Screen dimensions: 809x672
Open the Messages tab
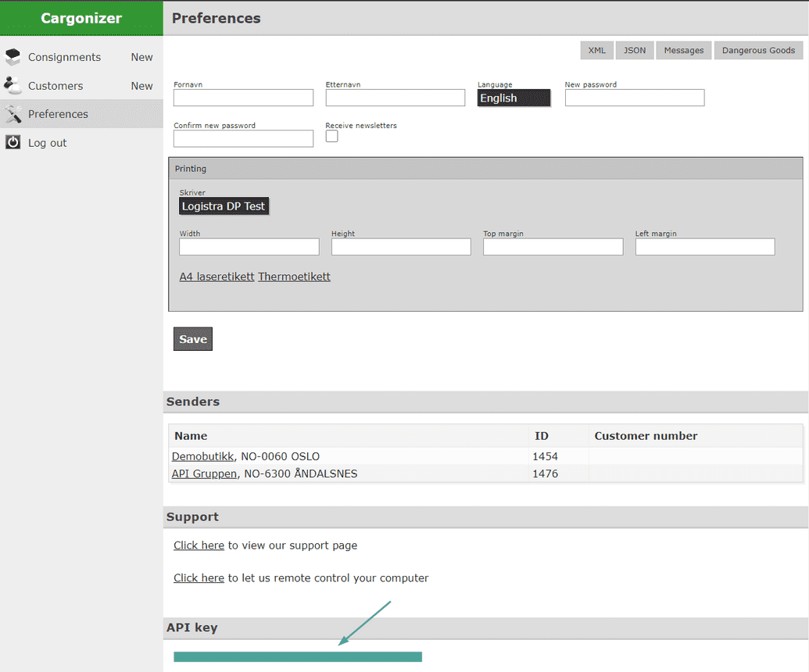684,50
